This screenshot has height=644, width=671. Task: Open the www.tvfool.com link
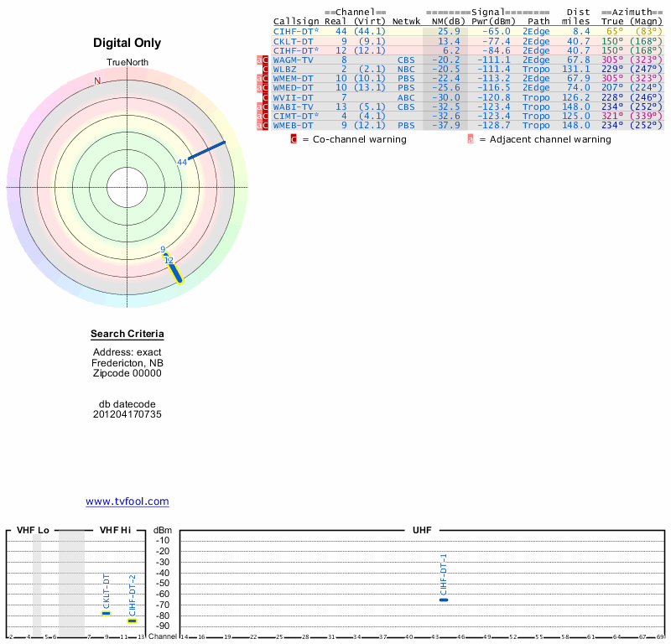point(127,501)
